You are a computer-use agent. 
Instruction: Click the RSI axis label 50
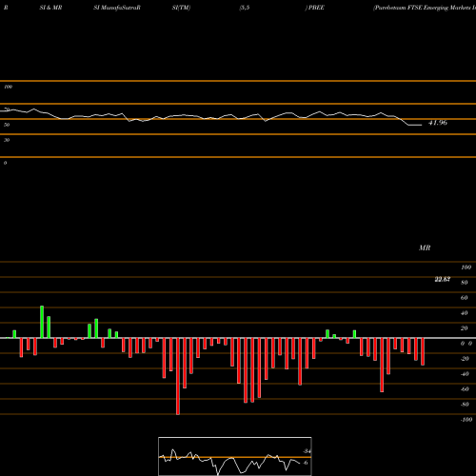click(x=7, y=125)
